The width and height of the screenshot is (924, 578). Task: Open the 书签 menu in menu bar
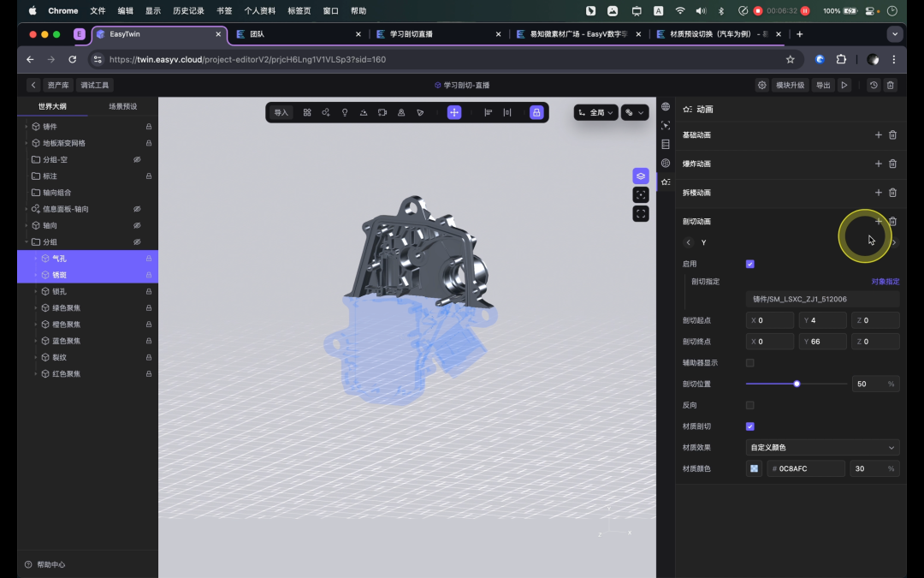[224, 10]
